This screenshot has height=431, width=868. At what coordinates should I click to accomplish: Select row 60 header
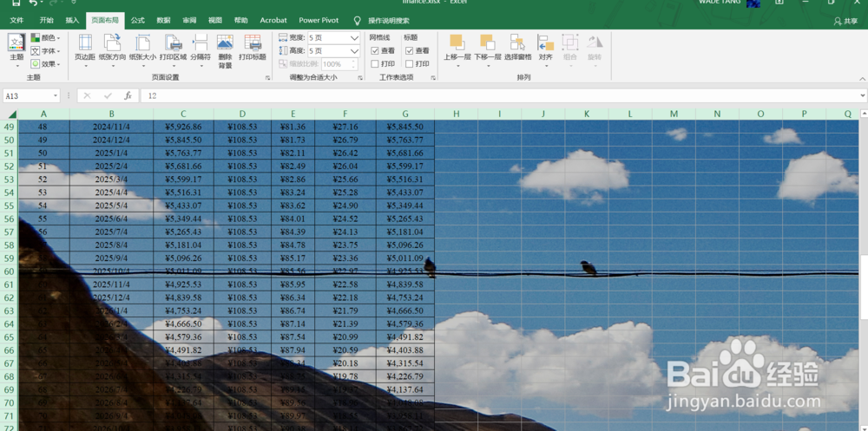(x=9, y=271)
